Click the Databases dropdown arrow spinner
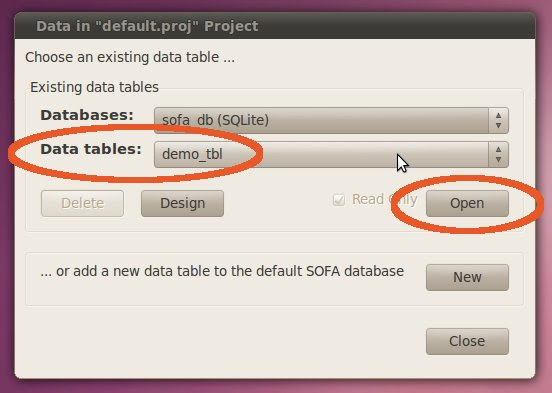 click(x=498, y=120)
